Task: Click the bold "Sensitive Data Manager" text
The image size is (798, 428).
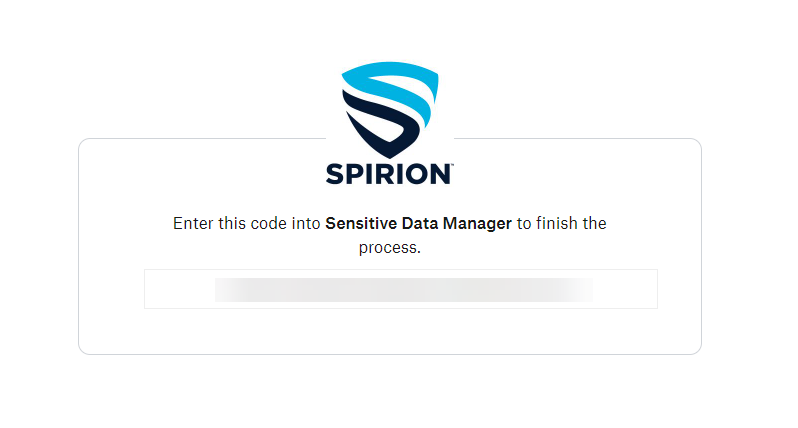Action: [x=418, y=223]
